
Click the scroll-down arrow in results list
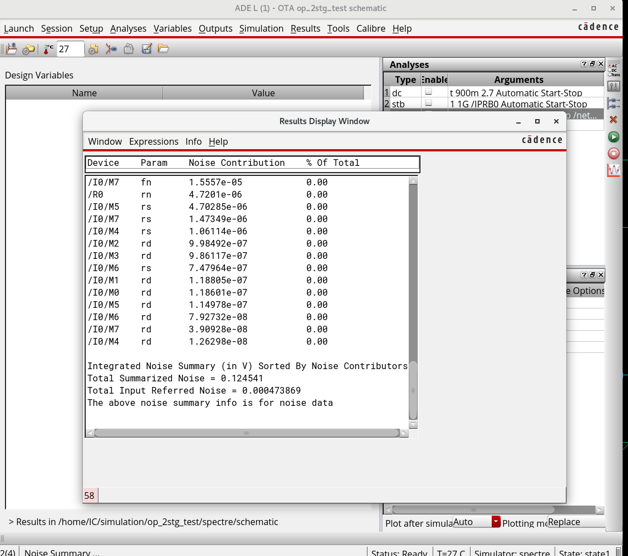(x=413, y=425)
